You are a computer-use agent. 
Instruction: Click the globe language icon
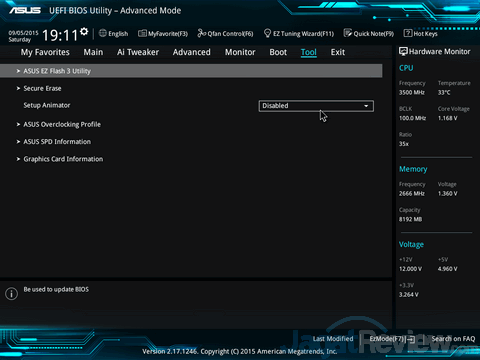[103, 33]
